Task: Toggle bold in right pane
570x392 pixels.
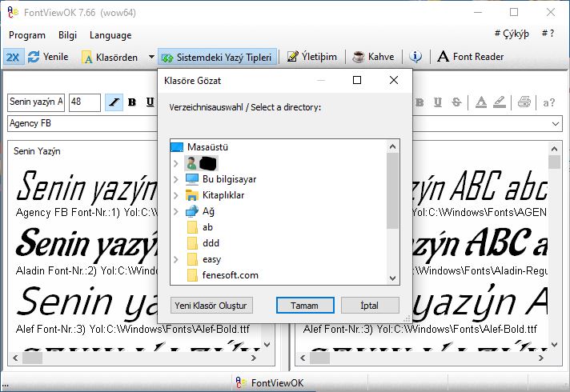Action: click(419, 102)
